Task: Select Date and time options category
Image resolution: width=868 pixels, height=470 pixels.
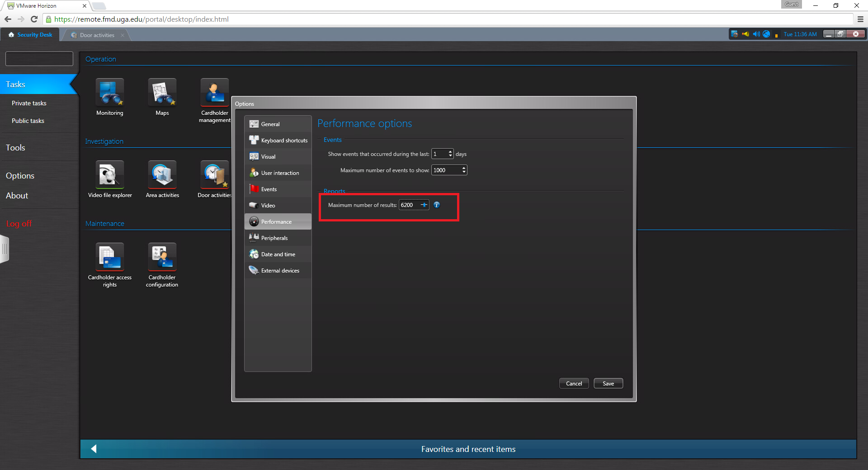Action: pyautogui.click(x=278, y=254)
